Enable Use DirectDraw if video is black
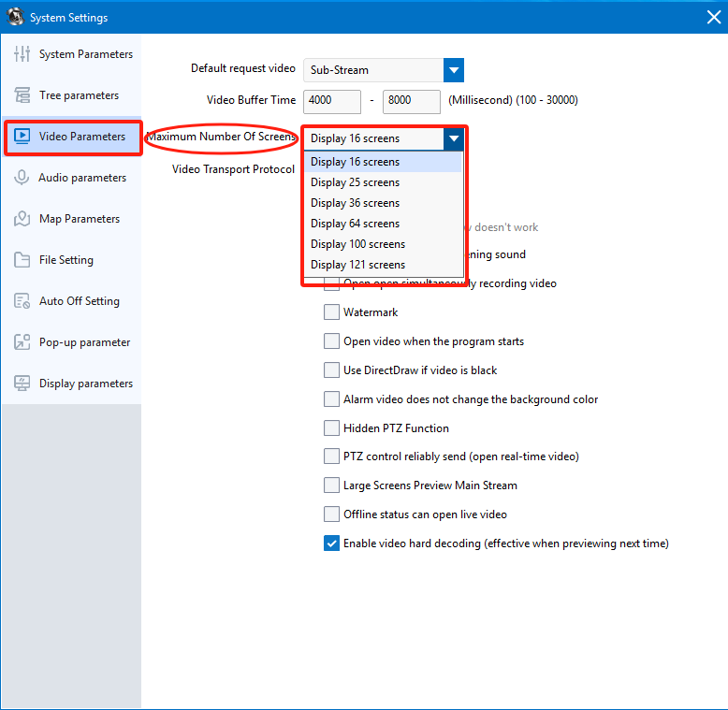Image resolution: width=728 pixels, height=710 pixels. (331, 369)
